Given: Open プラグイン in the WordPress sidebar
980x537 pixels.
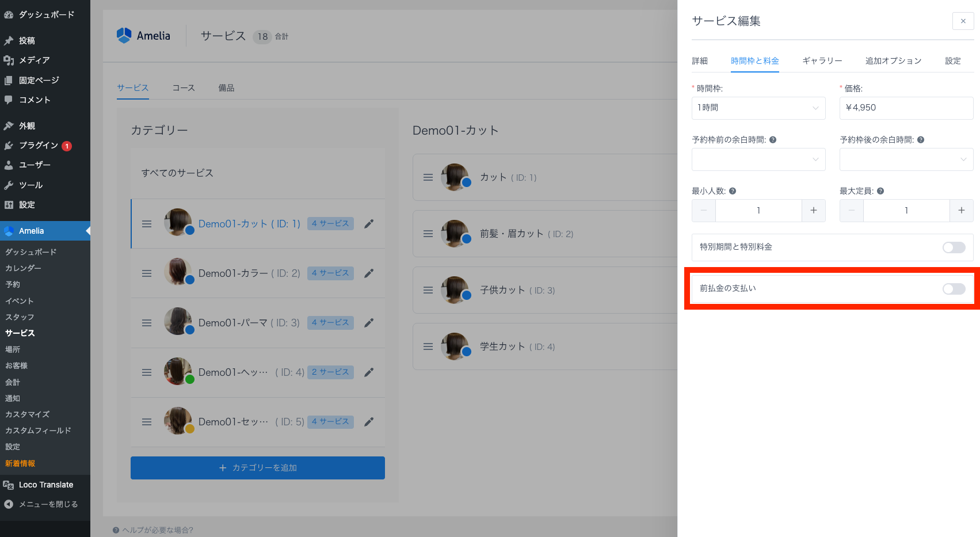Looking at the screenshot, I should [39, 146].
